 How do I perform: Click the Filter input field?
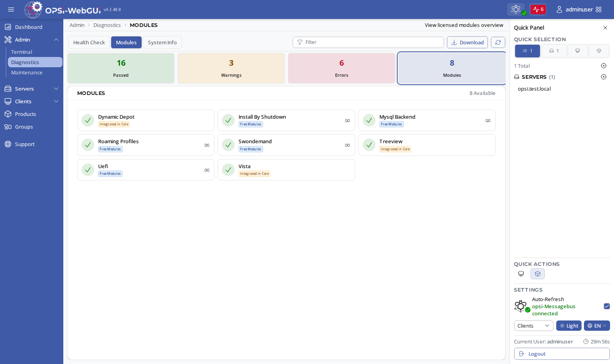(368, 42)
